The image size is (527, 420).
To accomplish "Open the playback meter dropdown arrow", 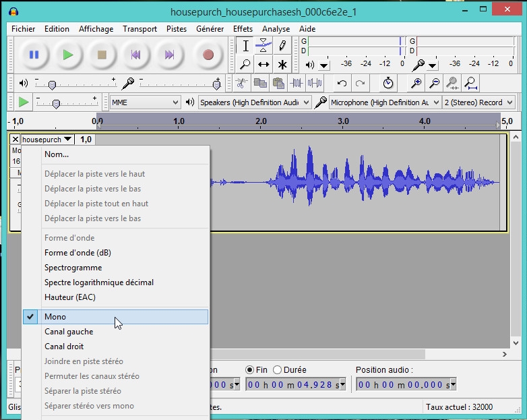I will pos(324,65).
